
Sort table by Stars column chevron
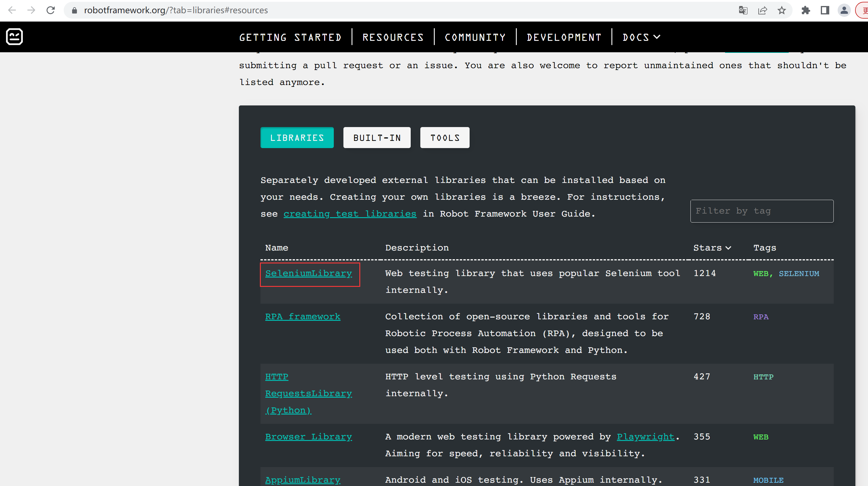728,248
